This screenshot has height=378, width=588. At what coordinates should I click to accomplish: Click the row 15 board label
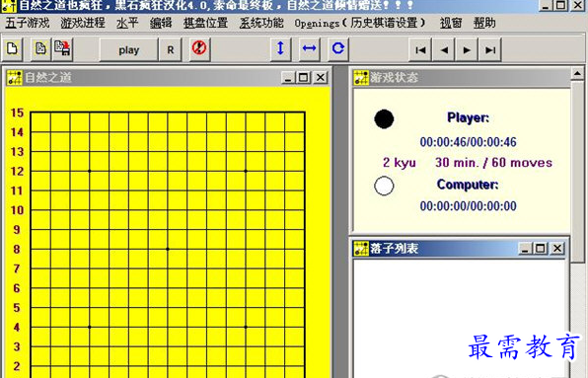pyautogui.click(x=17, y=113)
